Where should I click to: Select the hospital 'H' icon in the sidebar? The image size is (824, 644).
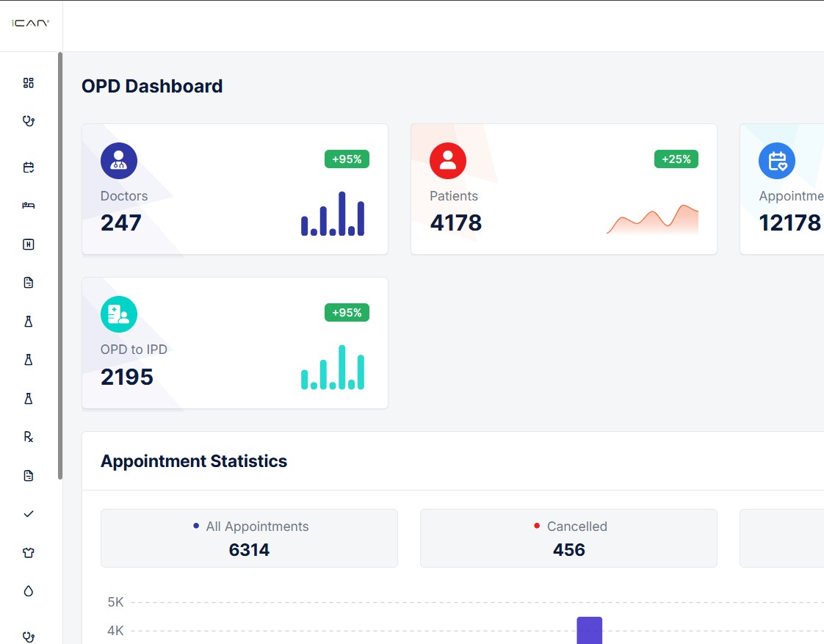(28, 244)
